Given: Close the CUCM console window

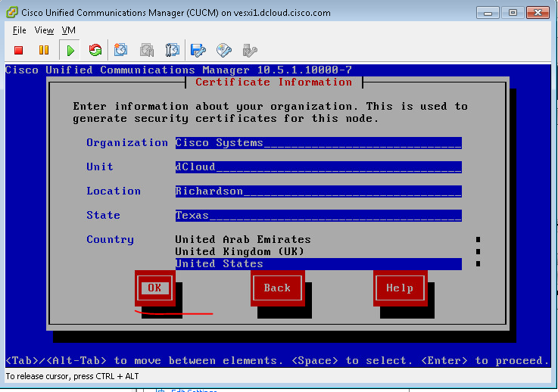Looking at the screenshot, I should point(538,13).
